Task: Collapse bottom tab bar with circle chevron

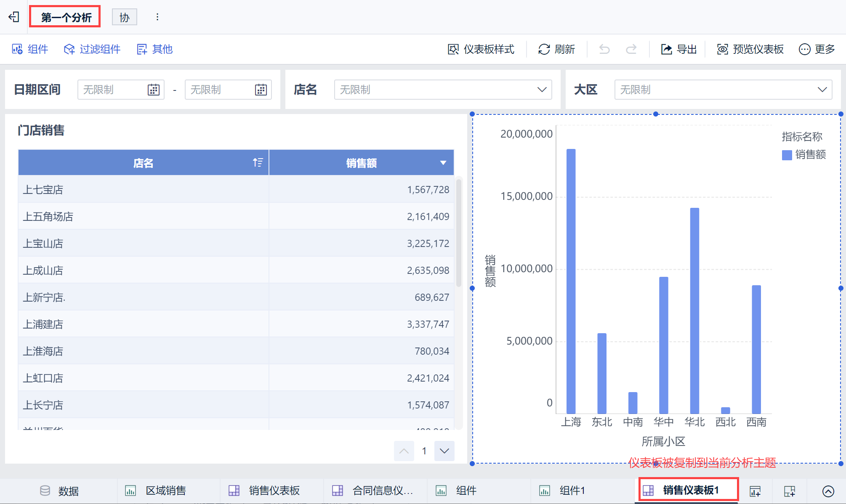Action: 828,491
